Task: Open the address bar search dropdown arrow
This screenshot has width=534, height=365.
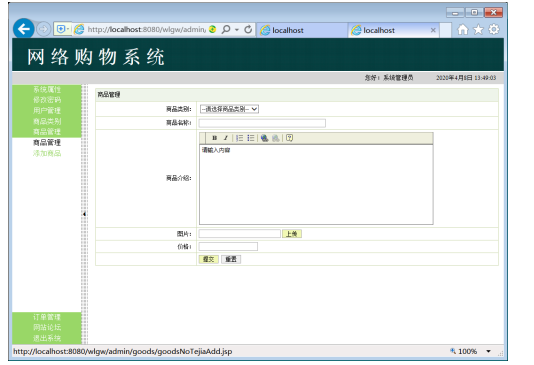Action: click(237, 30)
